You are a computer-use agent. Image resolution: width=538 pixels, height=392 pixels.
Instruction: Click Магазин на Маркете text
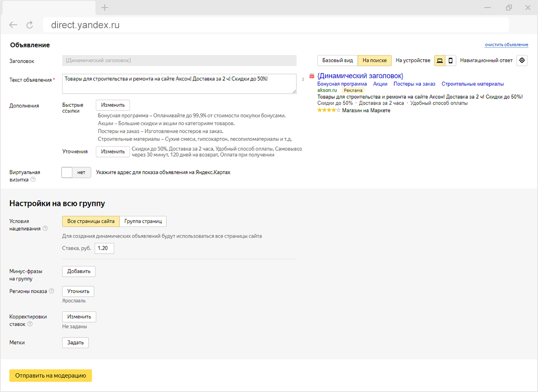[x=367, y=110]
